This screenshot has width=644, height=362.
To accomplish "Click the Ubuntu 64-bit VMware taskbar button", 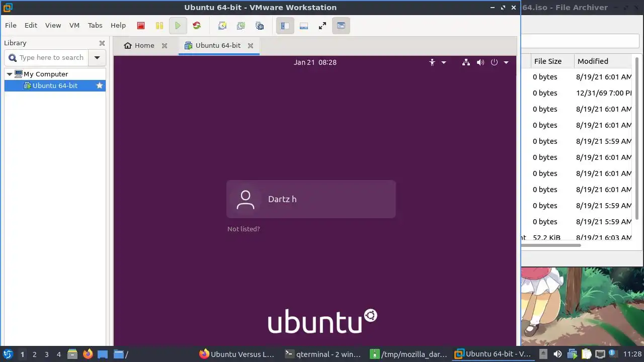I will (x=493, y=354).
